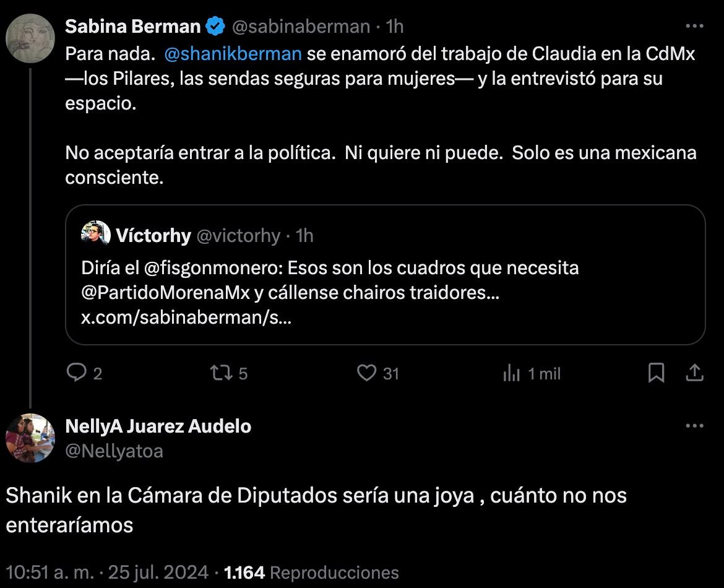Like Sabina Berman's post with heart icon
The width and height of the screenshot is (724, 588).
(x=367, y=373)
